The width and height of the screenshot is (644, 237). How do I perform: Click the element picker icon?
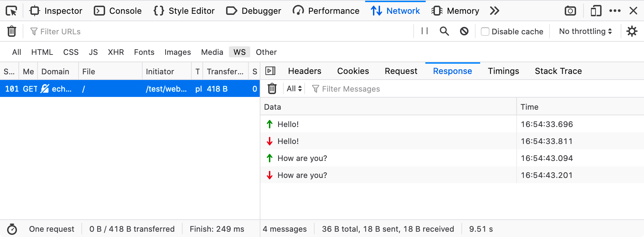click(11, 11)
